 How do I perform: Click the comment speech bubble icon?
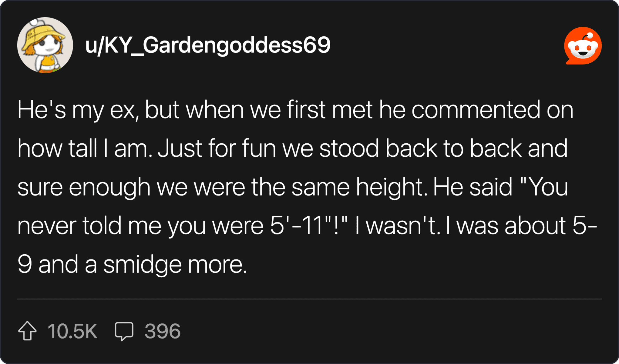point(124,331)
